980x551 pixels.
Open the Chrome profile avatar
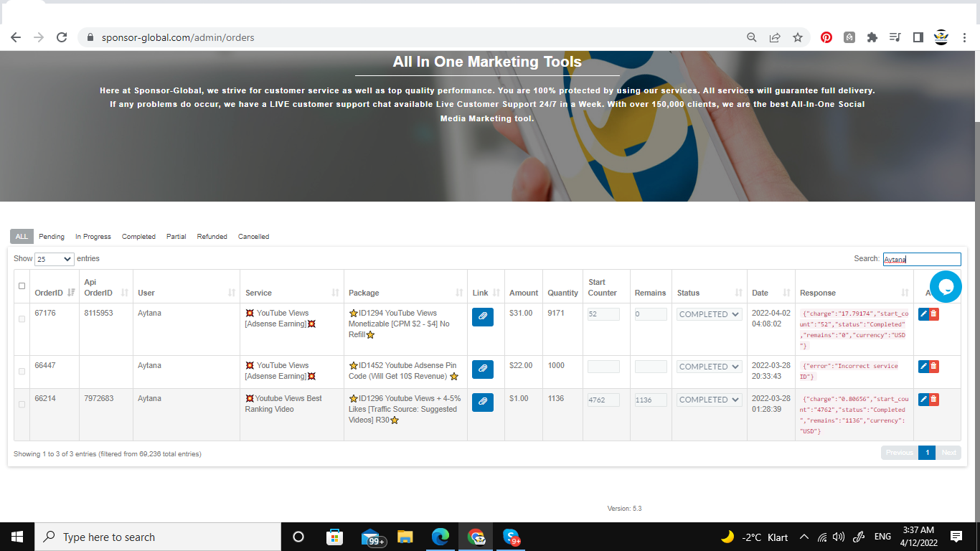pos(941,37)
